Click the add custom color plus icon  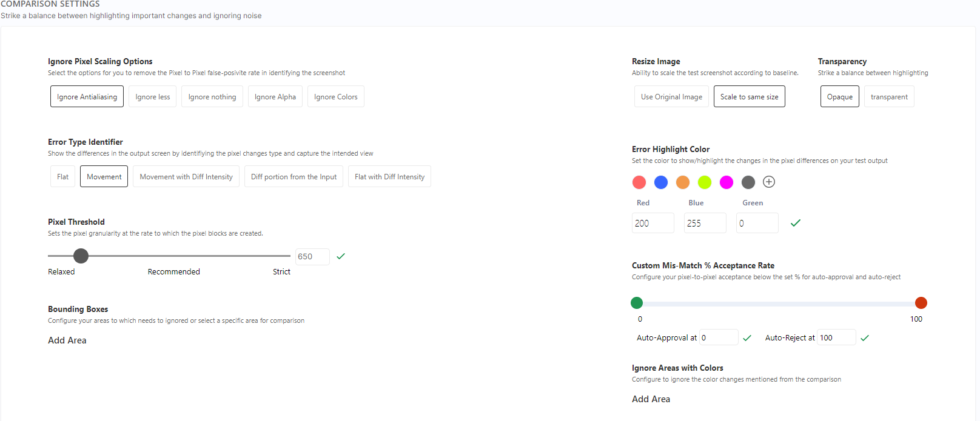click(769, 182)
